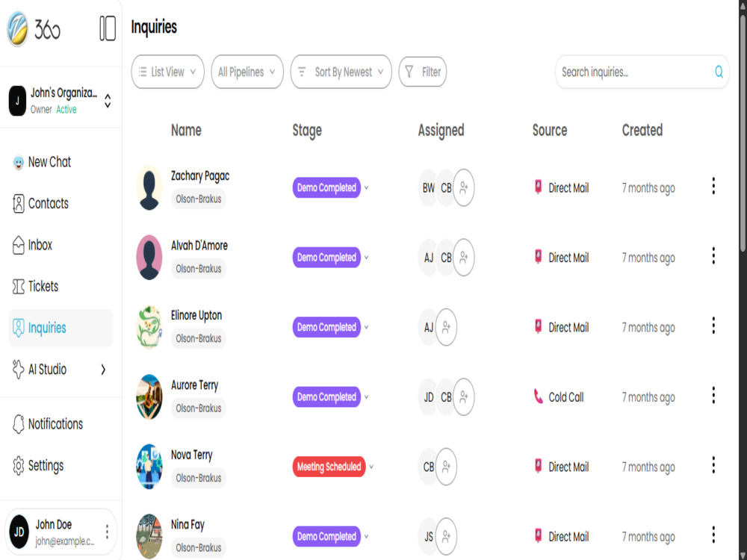Add assignee to Alvah D'Amore inquiry
This screenshot has width=747, height=560.
coord(464,258)
